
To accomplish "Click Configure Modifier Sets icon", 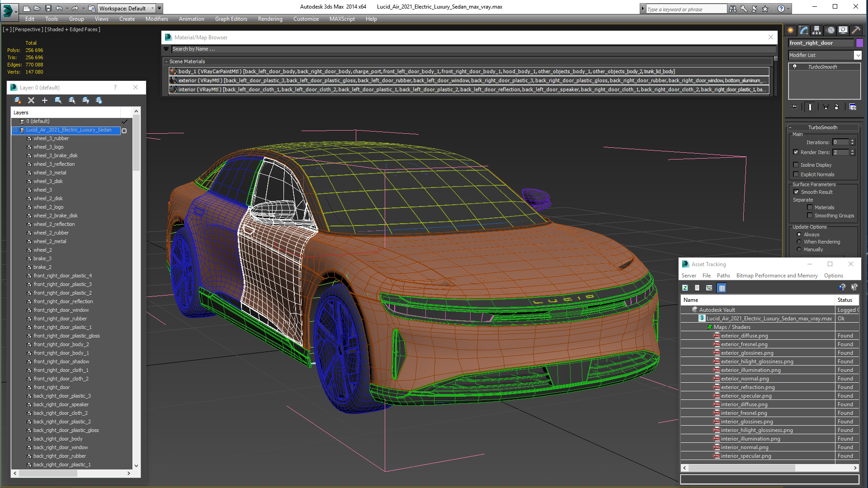I will 853,107.
